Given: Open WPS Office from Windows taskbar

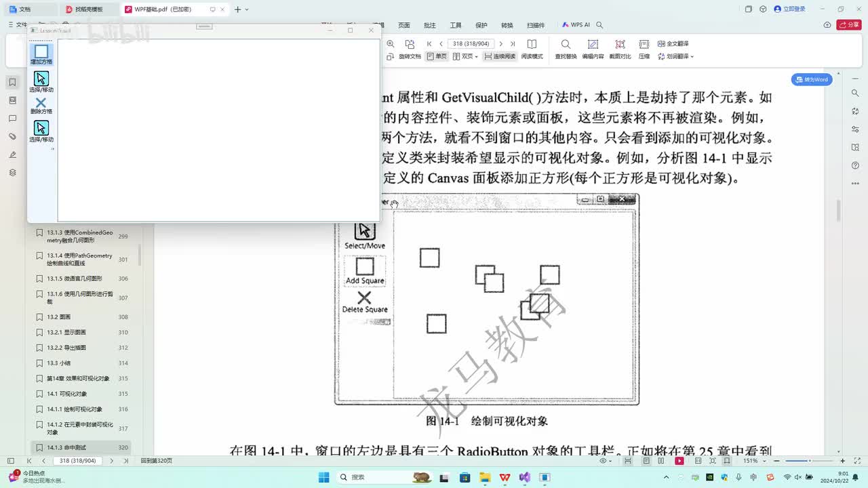Looking at the screenshot, I should 505,477.
